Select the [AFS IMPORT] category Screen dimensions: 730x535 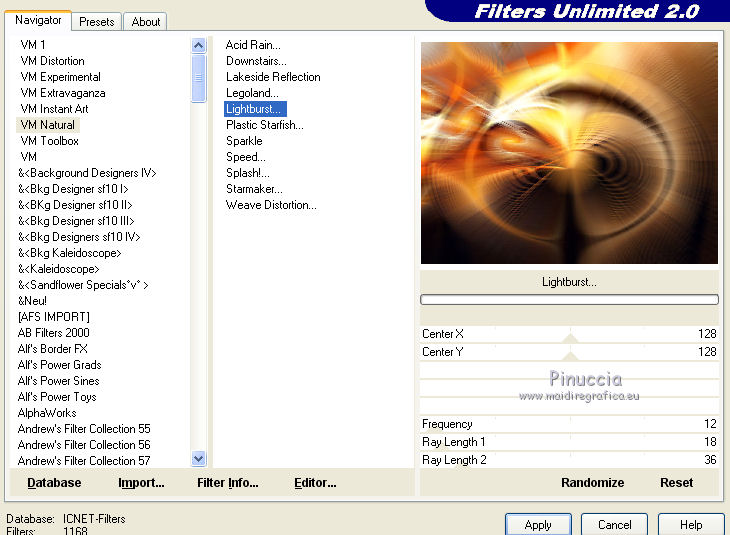click(x=54, y=317)
